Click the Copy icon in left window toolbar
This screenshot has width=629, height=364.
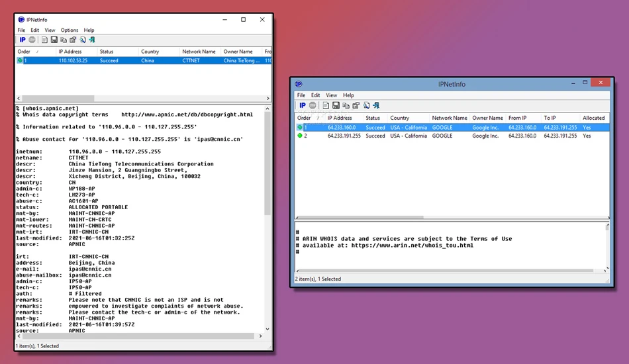(x=64, y=40)
